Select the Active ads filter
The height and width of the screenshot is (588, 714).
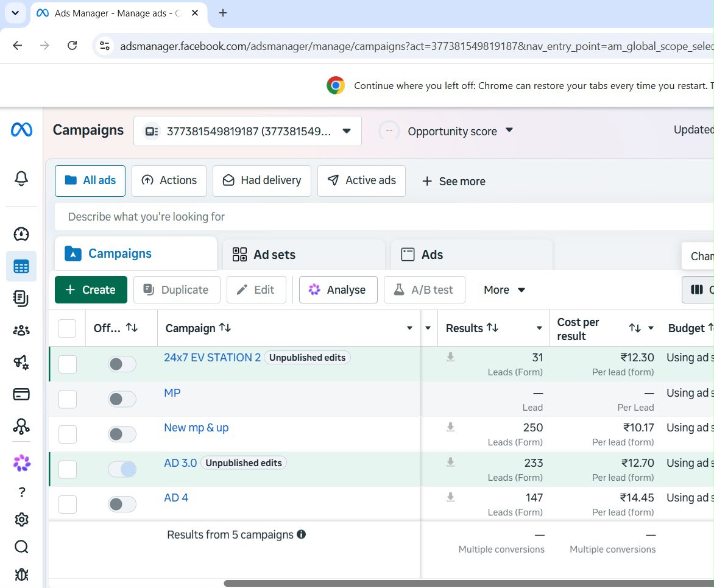click(x=361, y=181)
